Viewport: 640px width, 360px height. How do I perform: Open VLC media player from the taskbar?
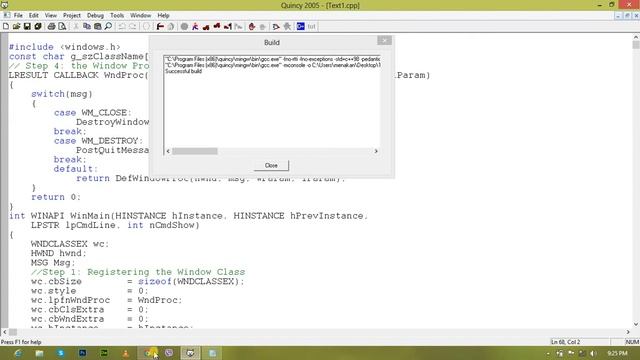pyautogui.click(x=126, y=353)
